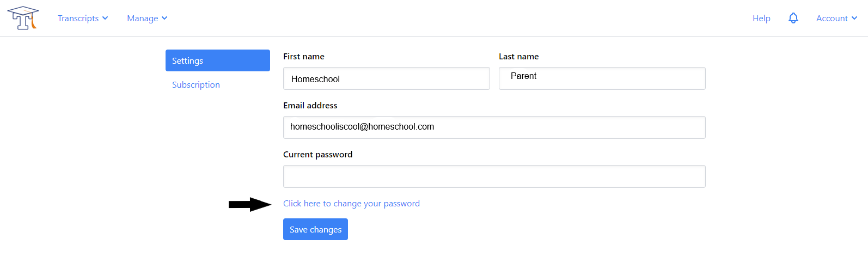Focus the First name field containing Homeschool

386,78
